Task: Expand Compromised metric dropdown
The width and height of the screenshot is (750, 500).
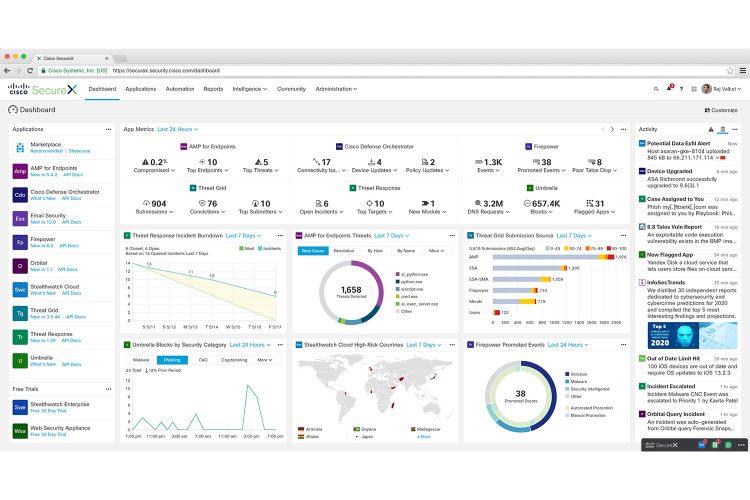Action: 154,170
